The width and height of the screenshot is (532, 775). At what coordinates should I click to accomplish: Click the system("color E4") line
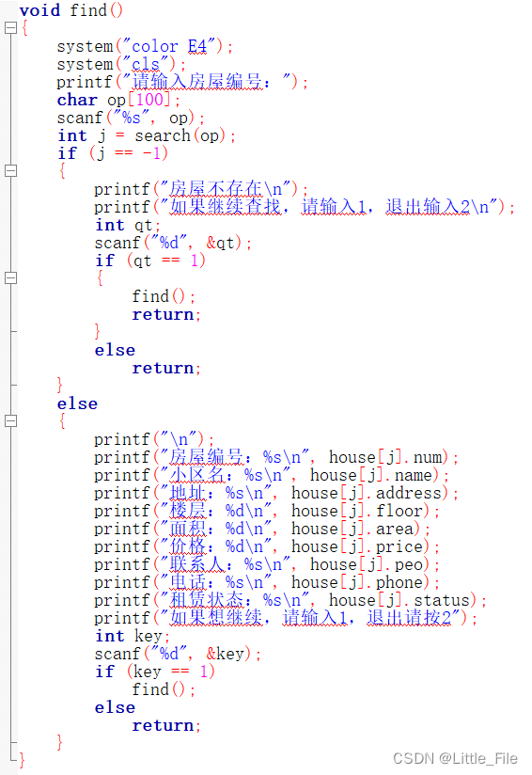coord(145,46)
